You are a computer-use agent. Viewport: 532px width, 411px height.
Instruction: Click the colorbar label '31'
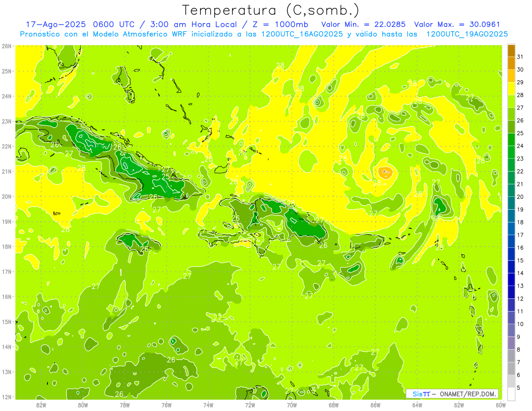[520, 57]
